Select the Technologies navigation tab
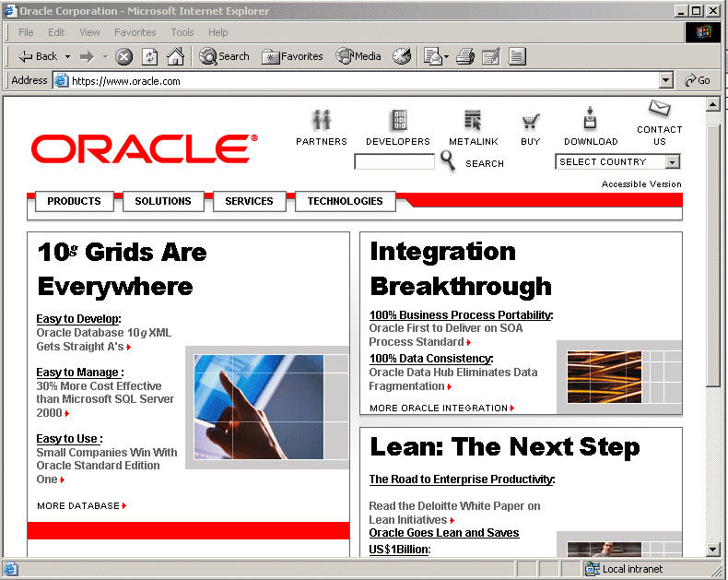This screenshot has width=728, height=580. click(345, 201)
